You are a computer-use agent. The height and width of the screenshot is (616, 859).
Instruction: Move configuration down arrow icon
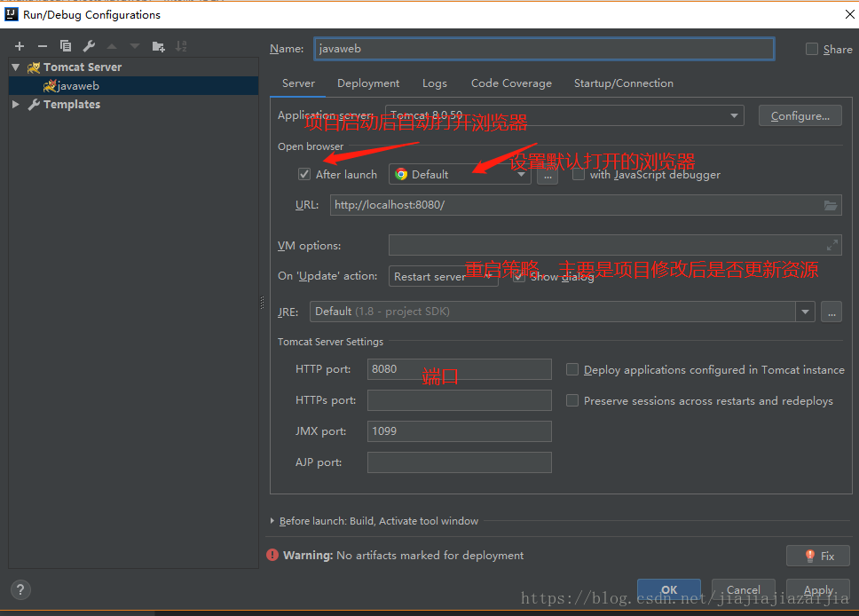(x=135, y=46)
